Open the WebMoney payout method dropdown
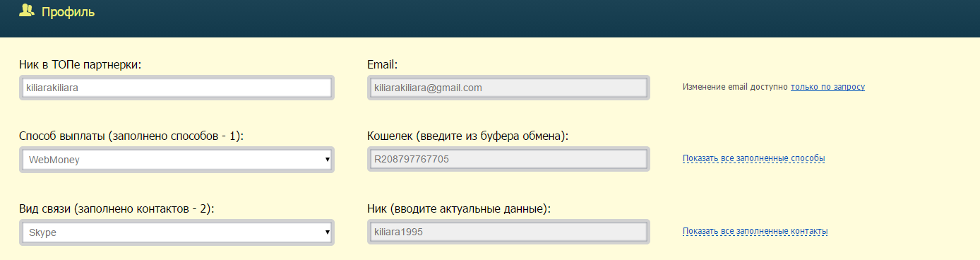 [x=177, y=160]
